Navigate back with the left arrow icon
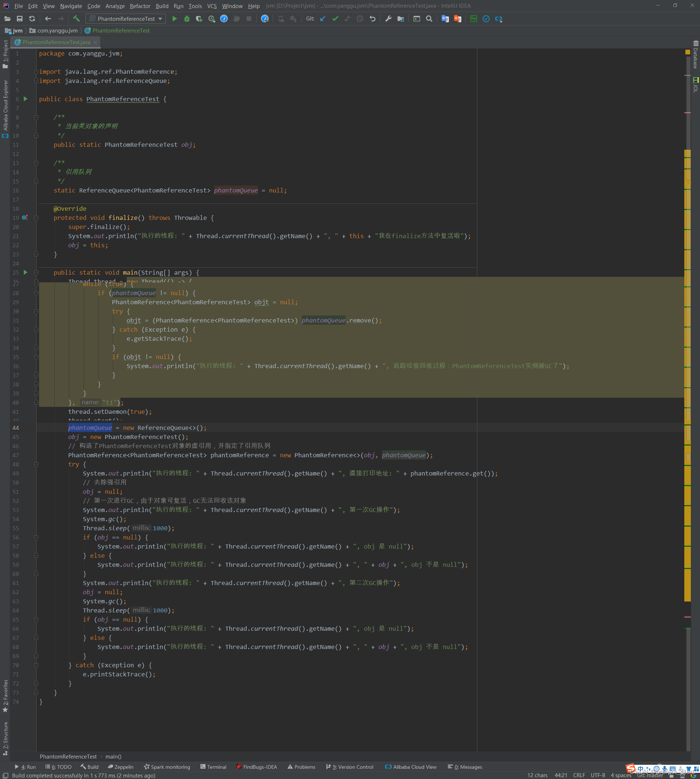Viewport: 700px width, 779px height. [x=48, y=19]
